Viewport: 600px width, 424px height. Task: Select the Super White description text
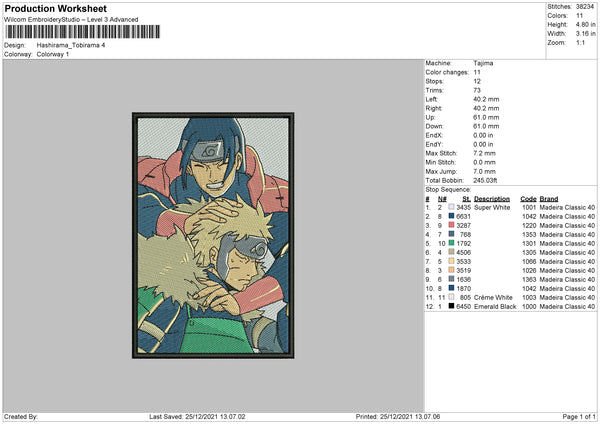[492, 207]
